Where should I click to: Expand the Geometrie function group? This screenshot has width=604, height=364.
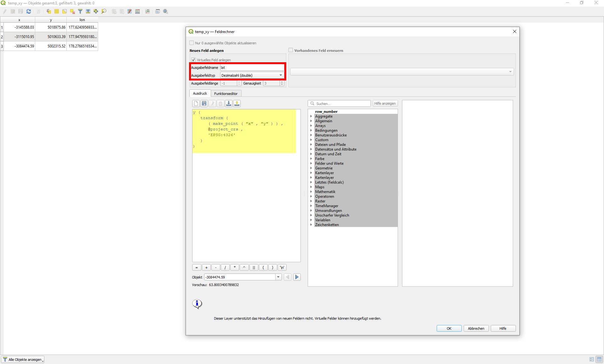tap(311, 168)
